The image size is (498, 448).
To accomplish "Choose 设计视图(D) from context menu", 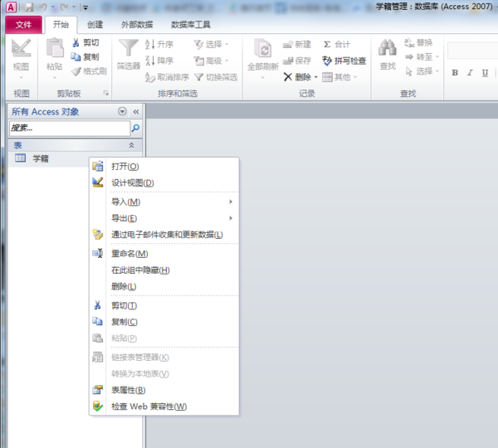I will (164, 183).
